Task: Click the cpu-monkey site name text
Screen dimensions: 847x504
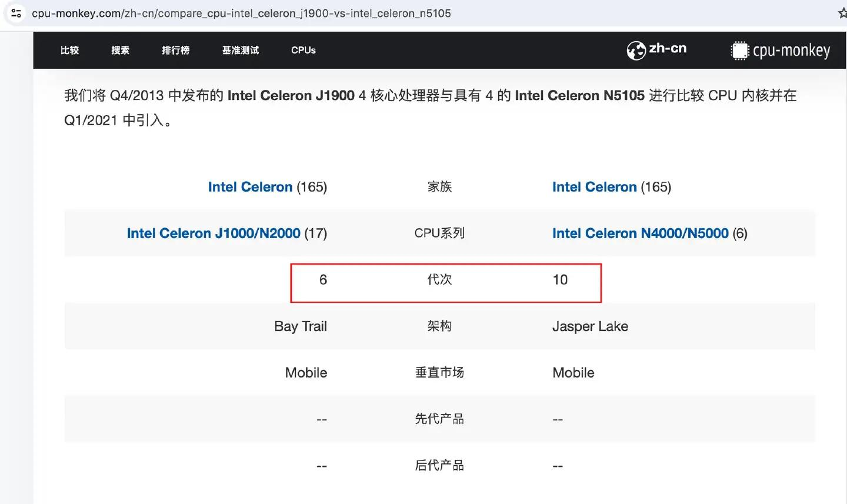Action: pyautogui.click(x=791, y=51)
